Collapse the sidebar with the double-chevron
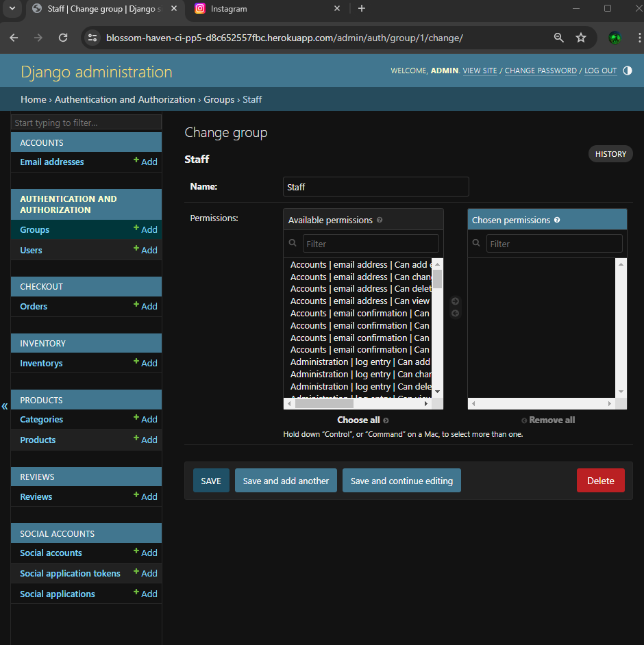Viewport: 644px width, 645px height. [x=5, y=407]
